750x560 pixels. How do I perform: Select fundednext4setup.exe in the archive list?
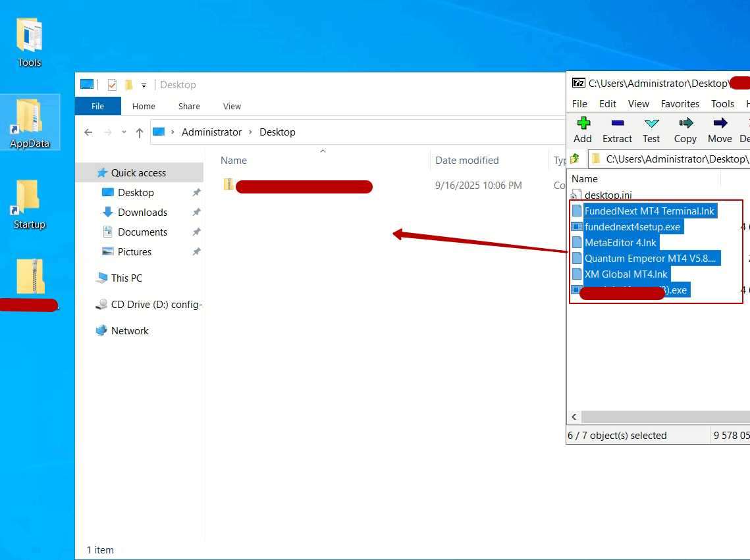click(x=632, y=227)
